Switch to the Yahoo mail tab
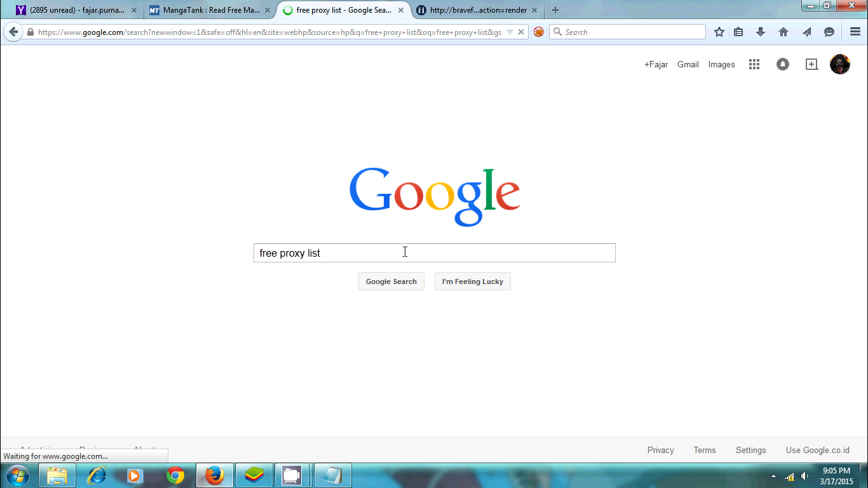Screen dimensions: 868x488 77,10
